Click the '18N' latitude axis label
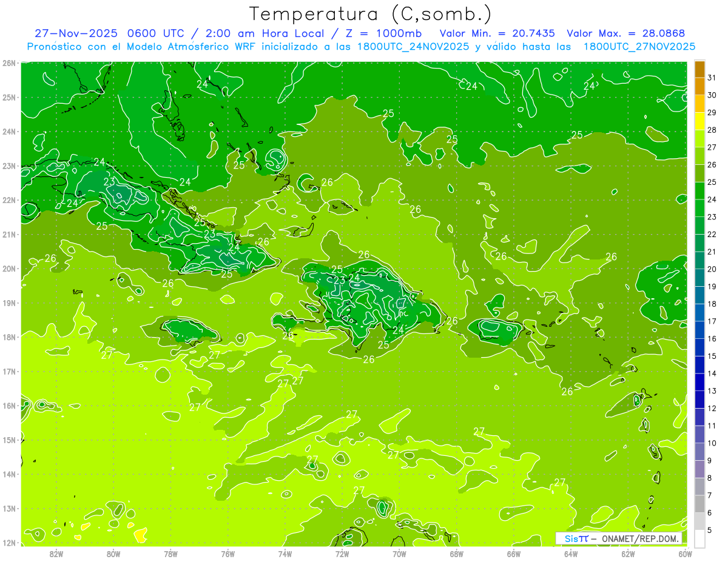The width and height of the screenshot is (728, 562). [8, 337]
